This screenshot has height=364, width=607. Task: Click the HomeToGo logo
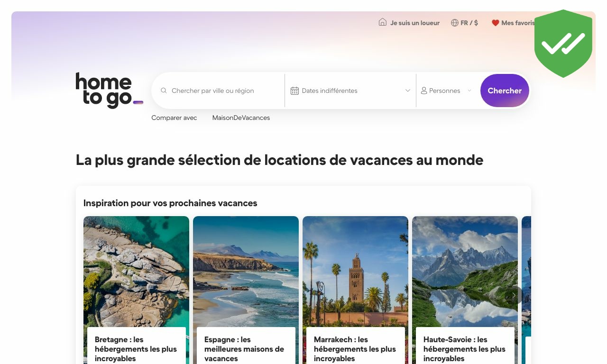[109, 91]
